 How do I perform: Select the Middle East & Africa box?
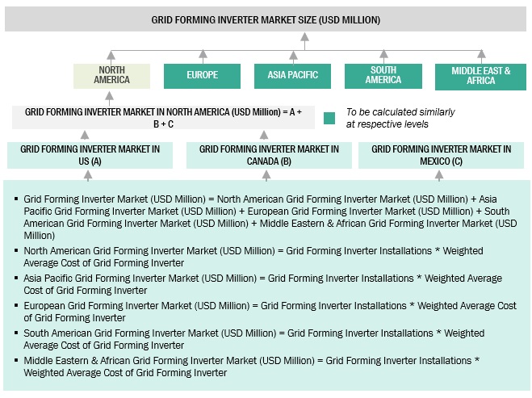coord(482,76)
